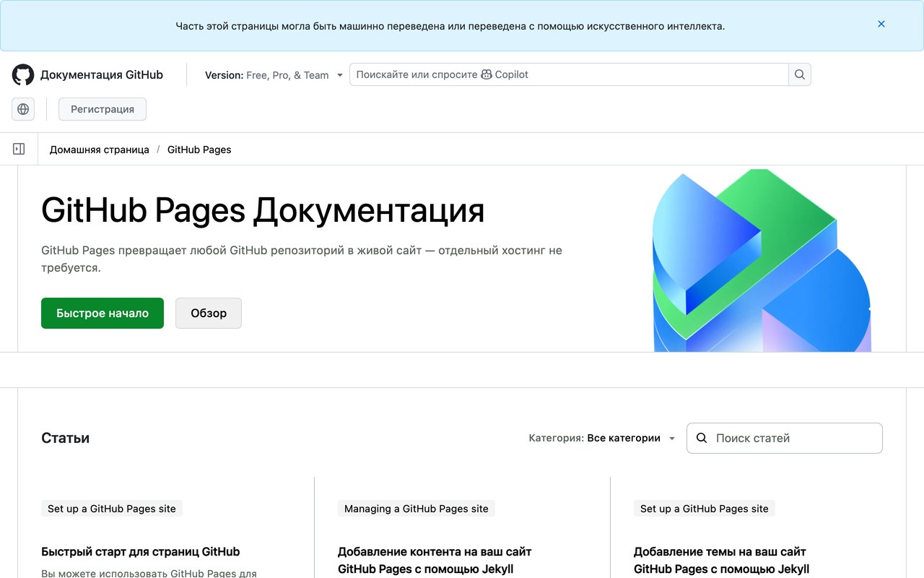Open the Категория Все категории dropdown
Image resolution: width=924 pixels, height=578 pixels.
point(602,438)
